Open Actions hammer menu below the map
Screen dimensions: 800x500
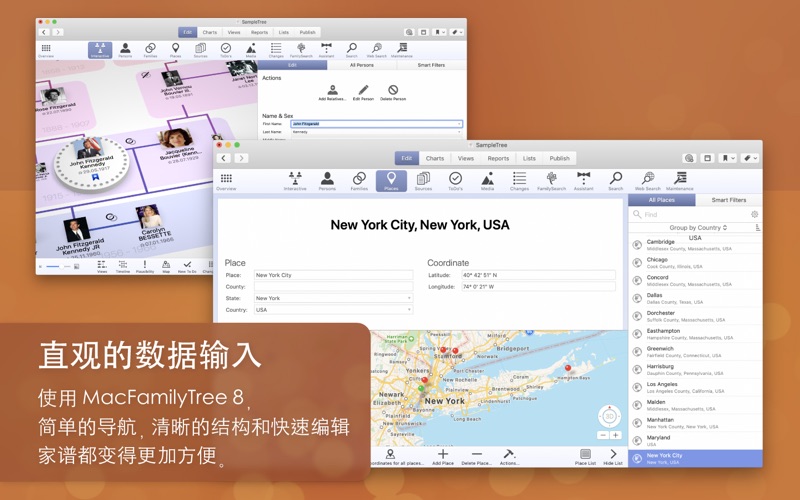click(509, 457)
